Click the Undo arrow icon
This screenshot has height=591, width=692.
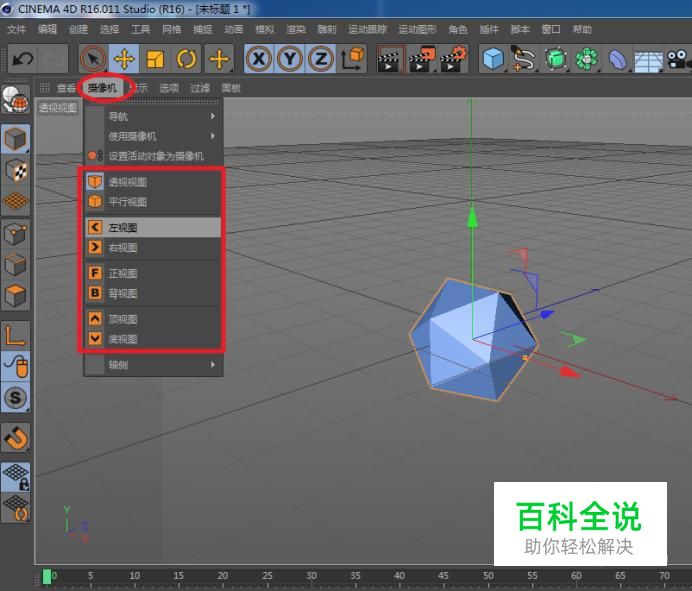tap(23, 59)
